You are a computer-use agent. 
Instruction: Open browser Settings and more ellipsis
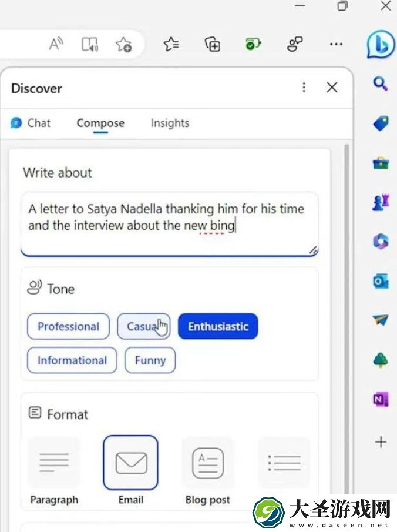click(336, 44)
